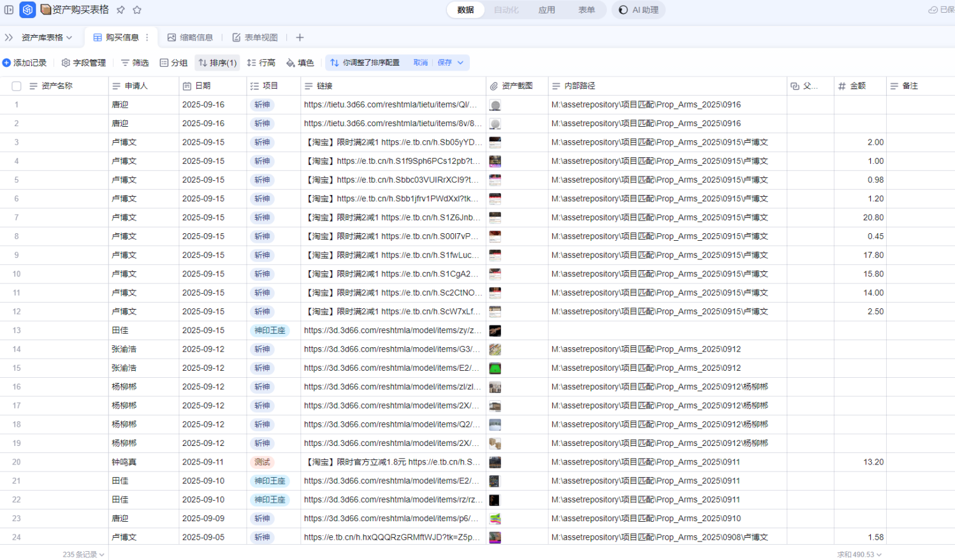Open asset thumbnail in row 13
The height and width of the screenshot is (560, 955).
coord(495,331)
